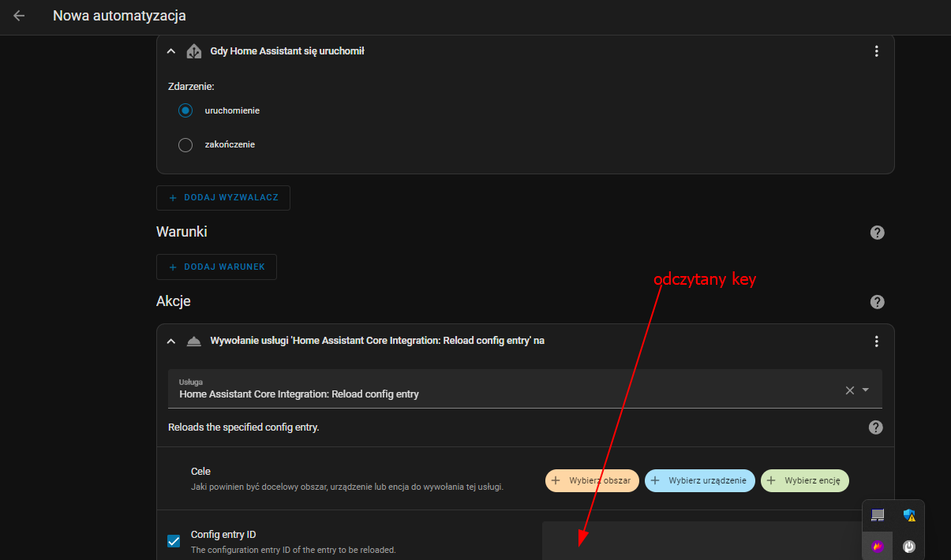Collapse the 'Wywołanie usługi' action card
951x560 pixels.
pos(170,341)
